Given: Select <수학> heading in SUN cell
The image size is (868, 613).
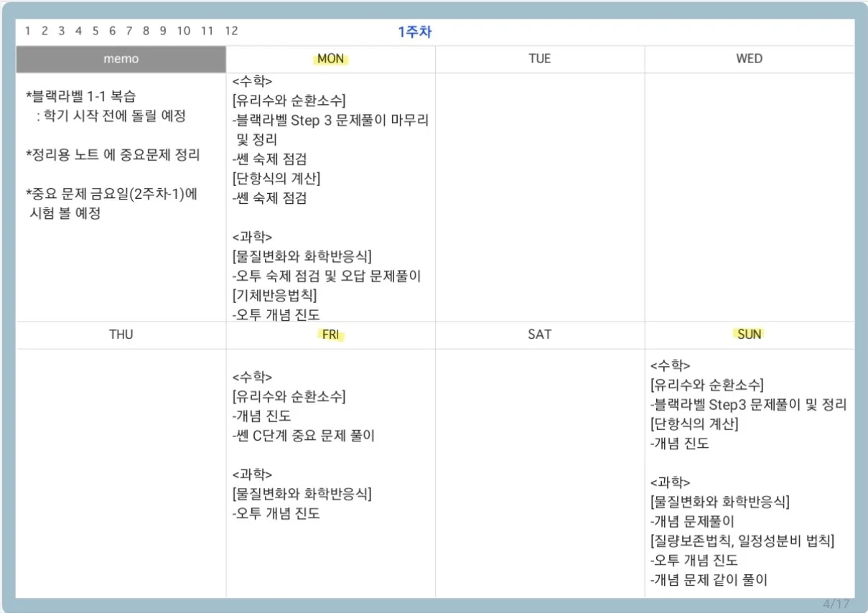Looking at the screenshot, I should 670,365.
